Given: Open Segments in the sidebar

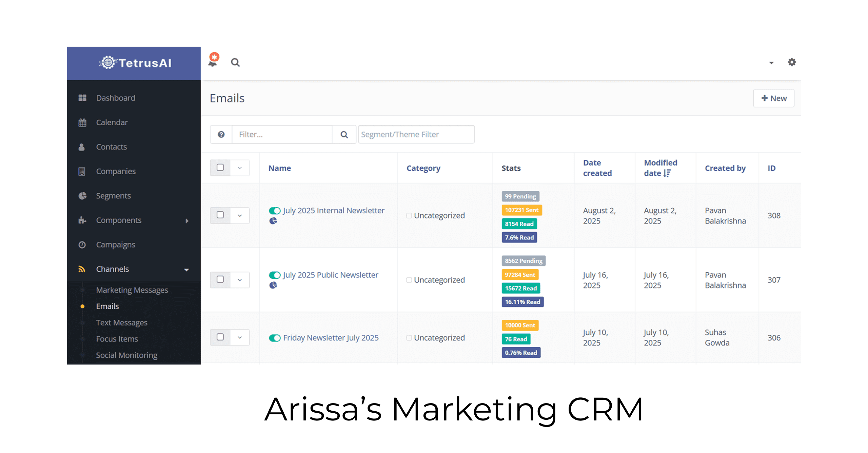Looking at the screenshot, I should click(113, 196).
